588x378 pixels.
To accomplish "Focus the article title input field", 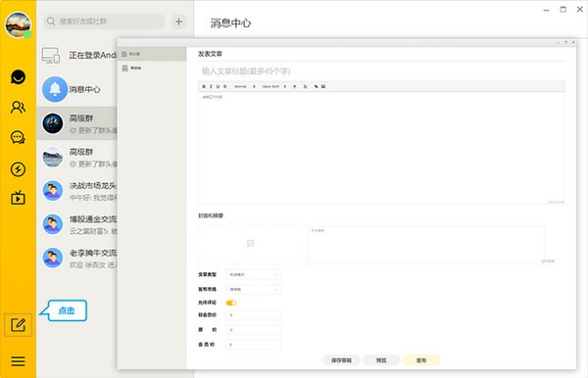I will [381, 71].
